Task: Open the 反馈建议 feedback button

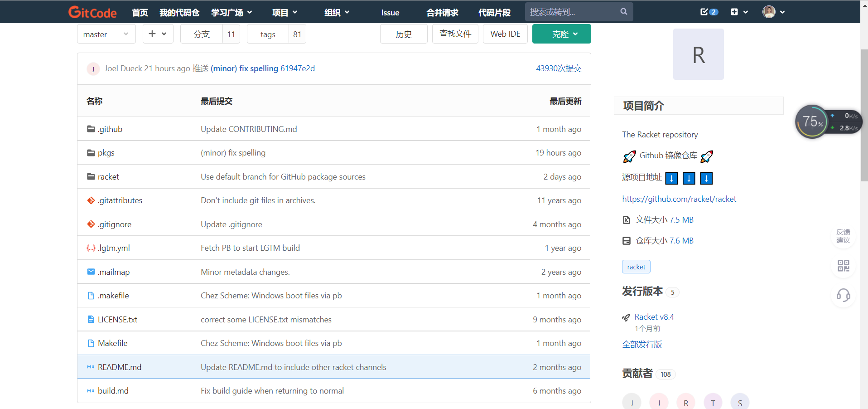Action: [843, 236]
